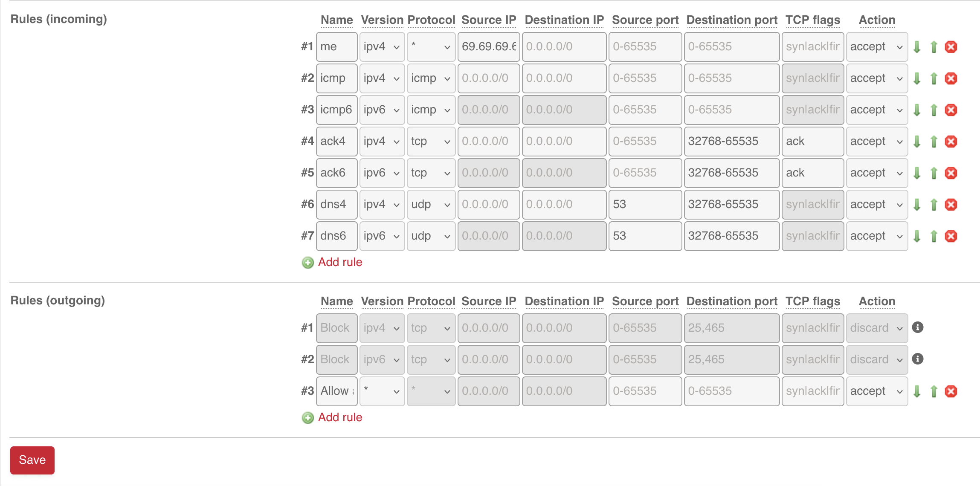Click Destination port field of ack6 rule

731,173
